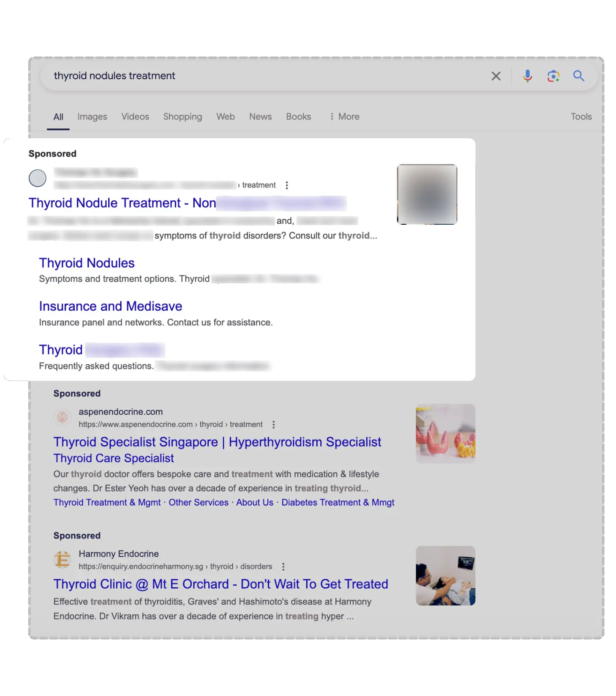
Task: Switch to the Images tab
Action: click(x=92, y=117)
